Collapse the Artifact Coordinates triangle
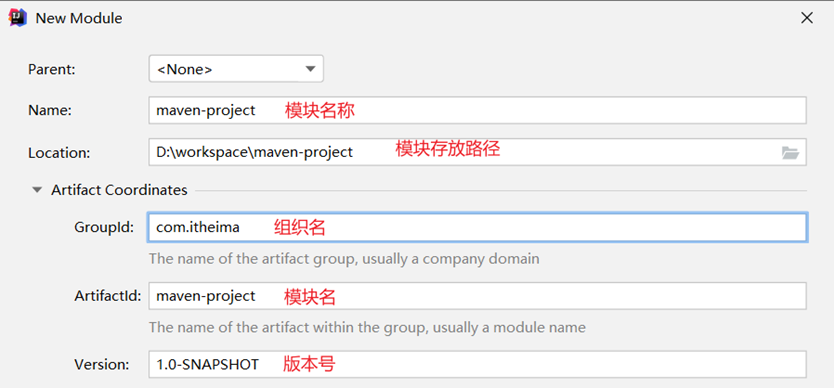Viewport: 834px width, 388px height. pos(37,190)
